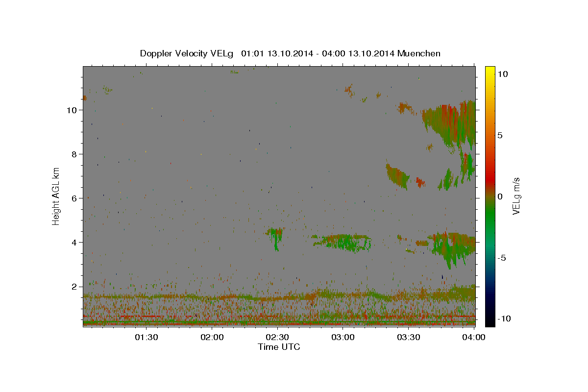Screen dimensions: 588x392
Task: Click the height axis label '4'
Action: click(74, 243)
